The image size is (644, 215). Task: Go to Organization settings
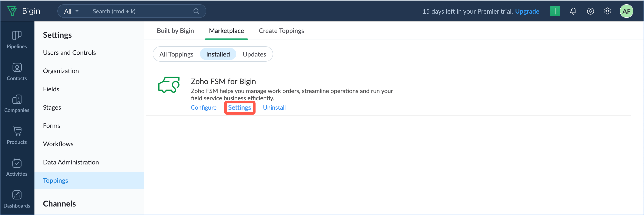(x=61, y=71)
